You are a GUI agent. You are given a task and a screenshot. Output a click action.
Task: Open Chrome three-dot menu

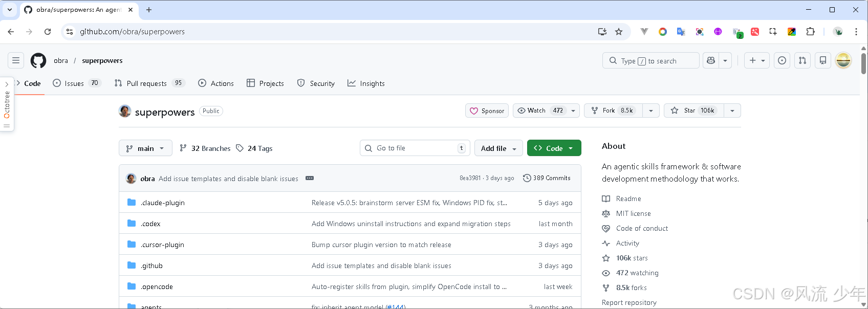(856, 32)
